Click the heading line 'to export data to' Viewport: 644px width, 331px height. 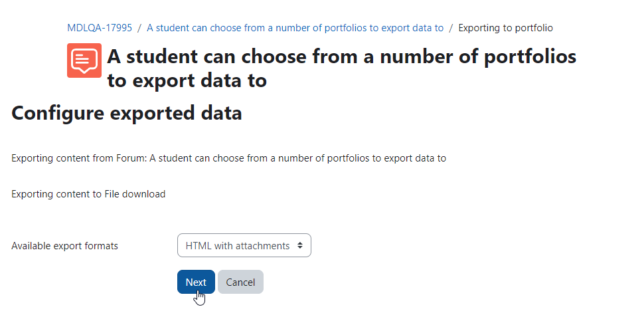point(187,80)
